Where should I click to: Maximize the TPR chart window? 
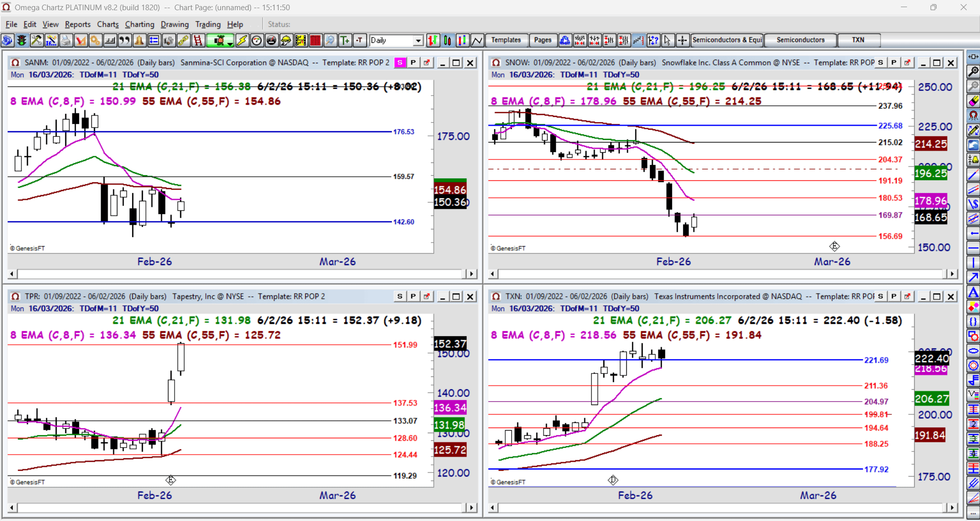pyautogui.click(x=456, y=296)
